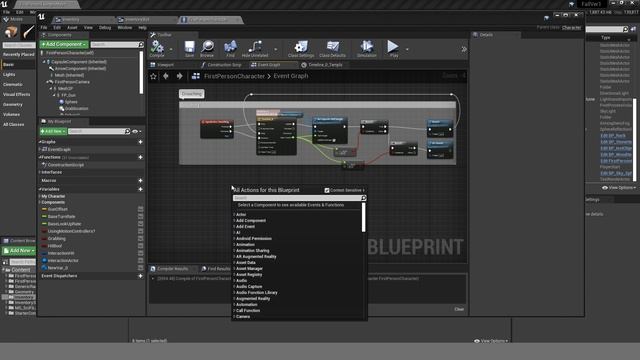Viewport: 640px width, 360px height.
Task: Click magnifier in My Blueprint search
Action: 127,131
